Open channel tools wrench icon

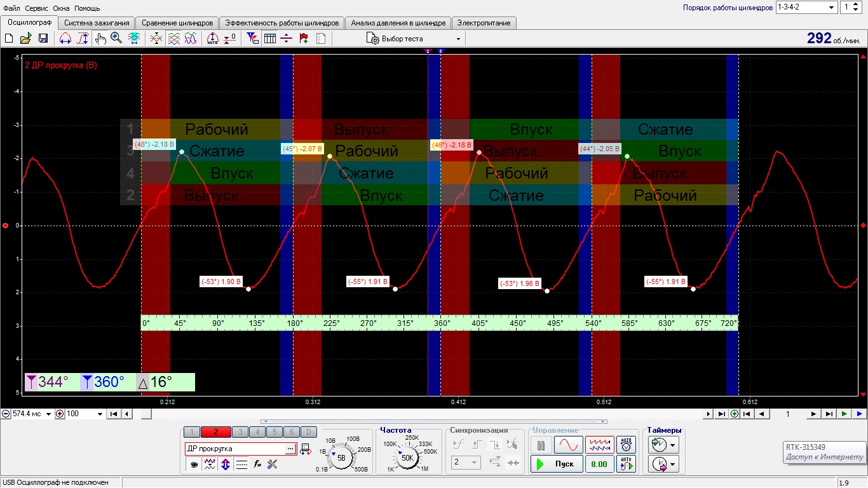point(273,464)
